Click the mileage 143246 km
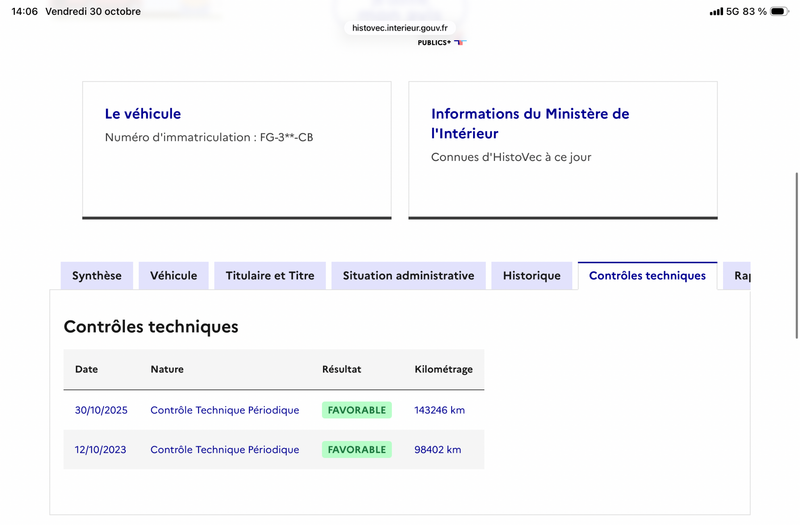800x525 pixels. 439,410
